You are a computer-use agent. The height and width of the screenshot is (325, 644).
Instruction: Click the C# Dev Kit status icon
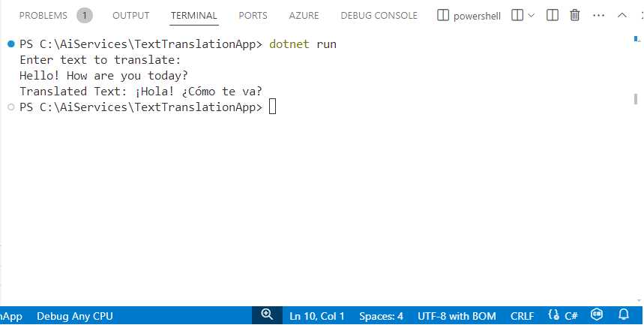[597, 314]
